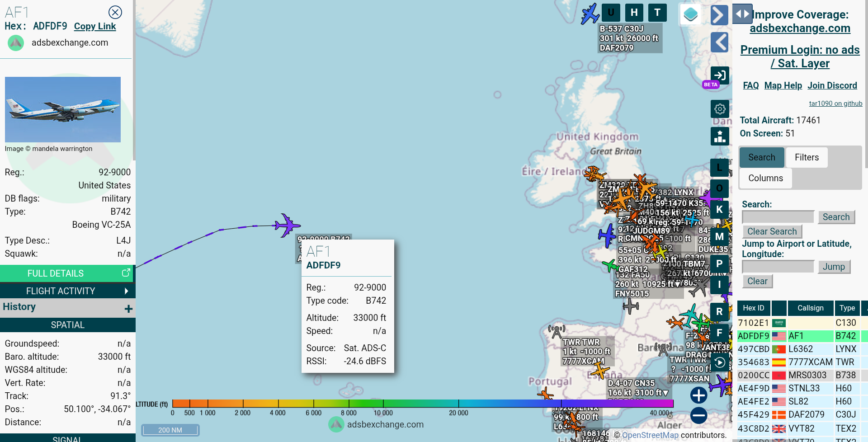Open the replay history icon
Viewport: 868px width, 442px height.
coord(720,362)
